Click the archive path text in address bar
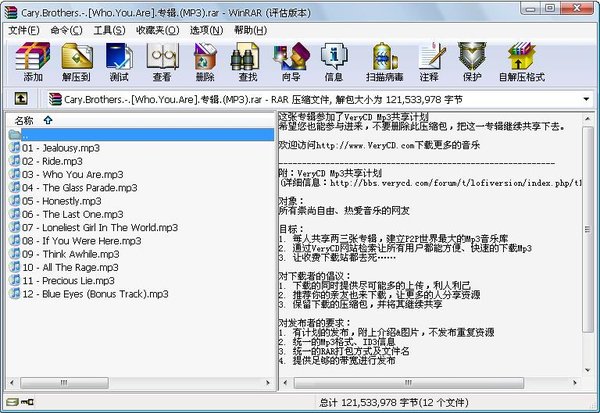 (x=263, y=100)
